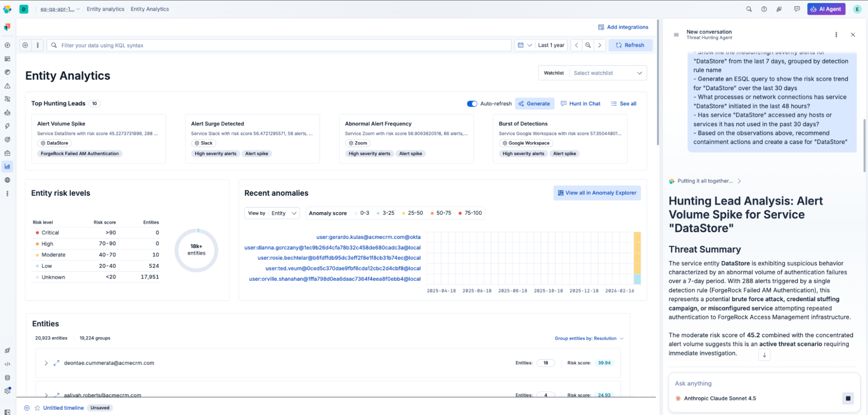The height and width of the screenshot is (415, 868).
Task: Click the Entity analytics breadcrumb
Action: tap(106, 9)
